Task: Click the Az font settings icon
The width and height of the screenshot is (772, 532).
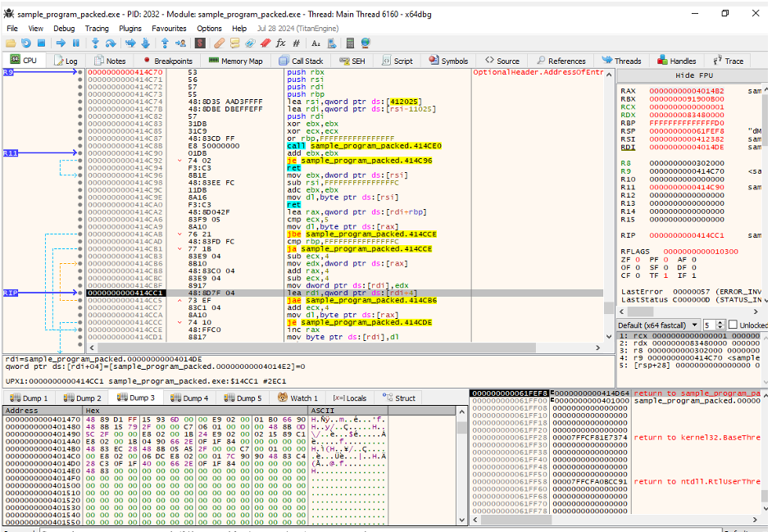Action: (x=316, y=42)
